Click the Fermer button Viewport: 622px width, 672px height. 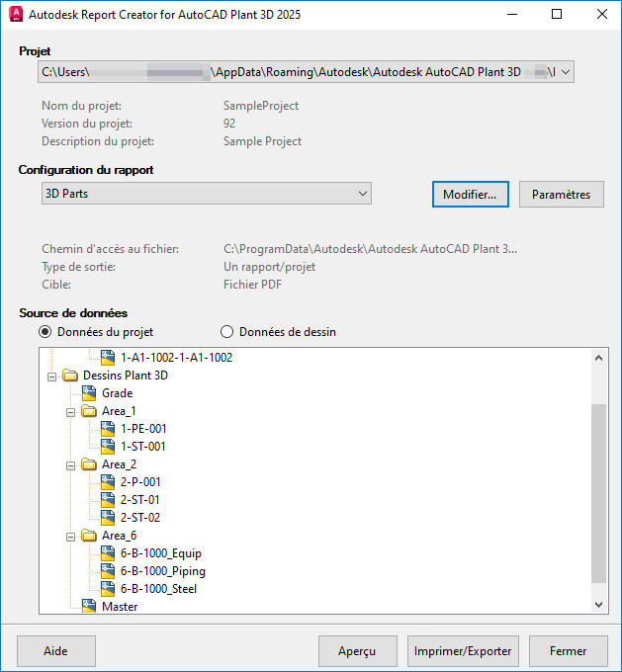click(x=568, y=651)
